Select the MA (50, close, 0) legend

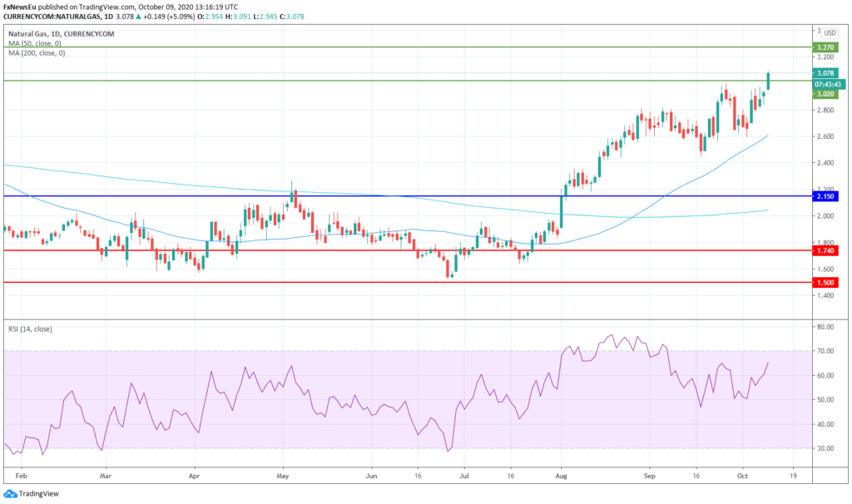(x=35, y=42)
